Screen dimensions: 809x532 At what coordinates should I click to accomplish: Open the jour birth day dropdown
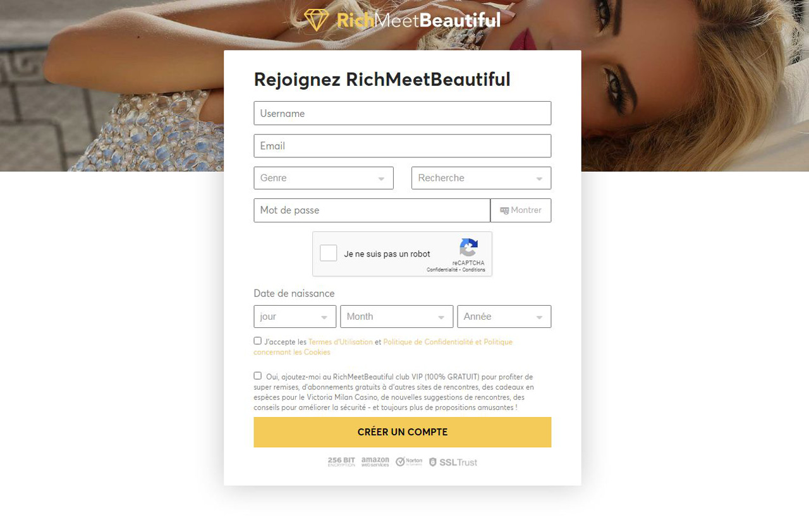[295, 317]
